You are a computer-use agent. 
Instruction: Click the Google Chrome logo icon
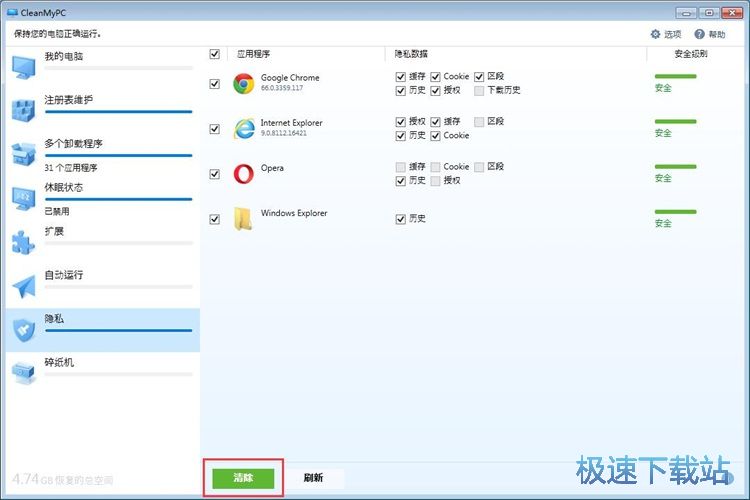click(243, 84)
